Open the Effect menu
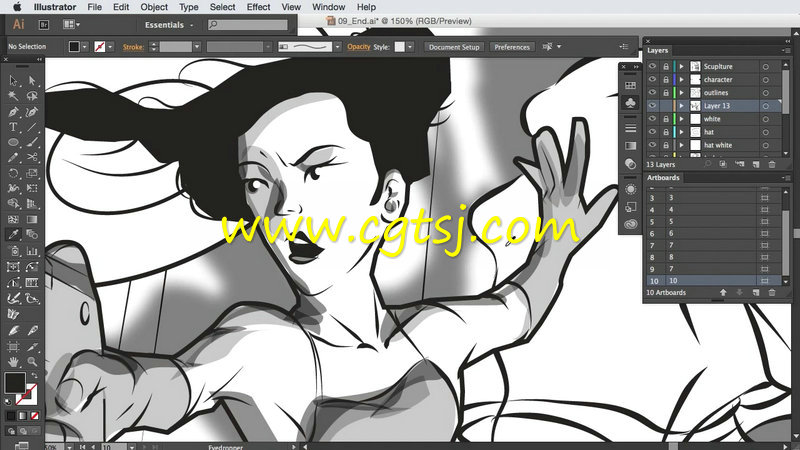Screen dimensions: 800x450 coord(258,7)
